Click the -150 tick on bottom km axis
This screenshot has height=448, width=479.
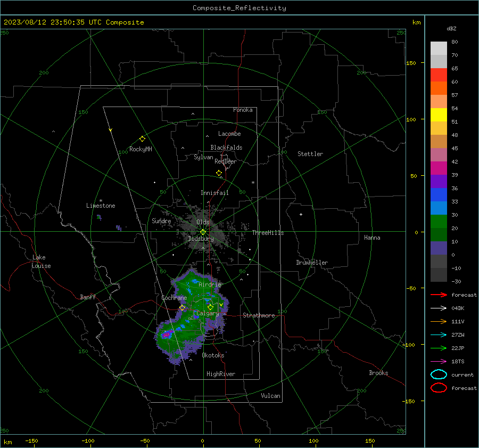click(31, 441)
